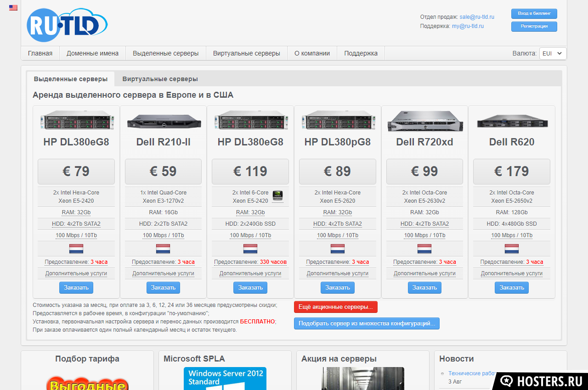588x390 pixels.
Task: Click the Вход в биллинг button
Action: tap(534, 13)
